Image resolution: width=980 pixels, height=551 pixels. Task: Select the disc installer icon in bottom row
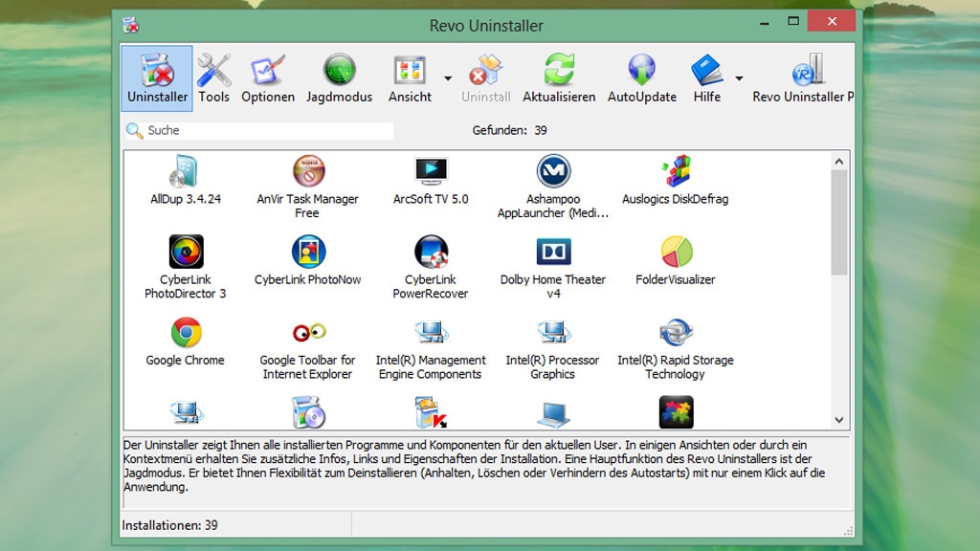click(x=308, y=412)
